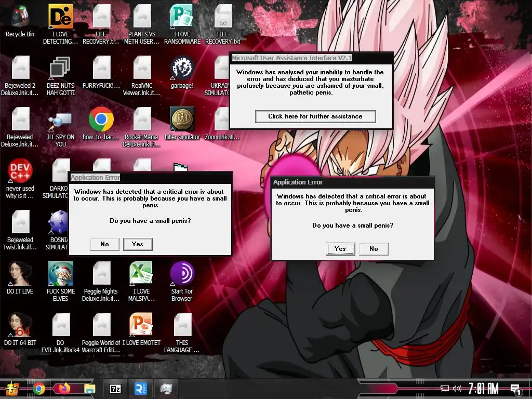Select the THIS LANGUAGE file icon
This screenshot has width=532, height=399.
pos(182,325)
